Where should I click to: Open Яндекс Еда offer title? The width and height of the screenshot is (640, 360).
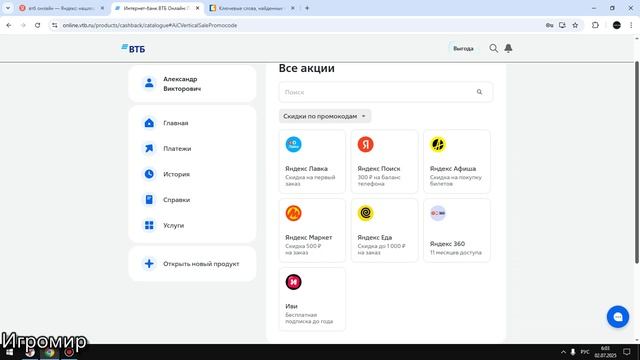point(375,237)
